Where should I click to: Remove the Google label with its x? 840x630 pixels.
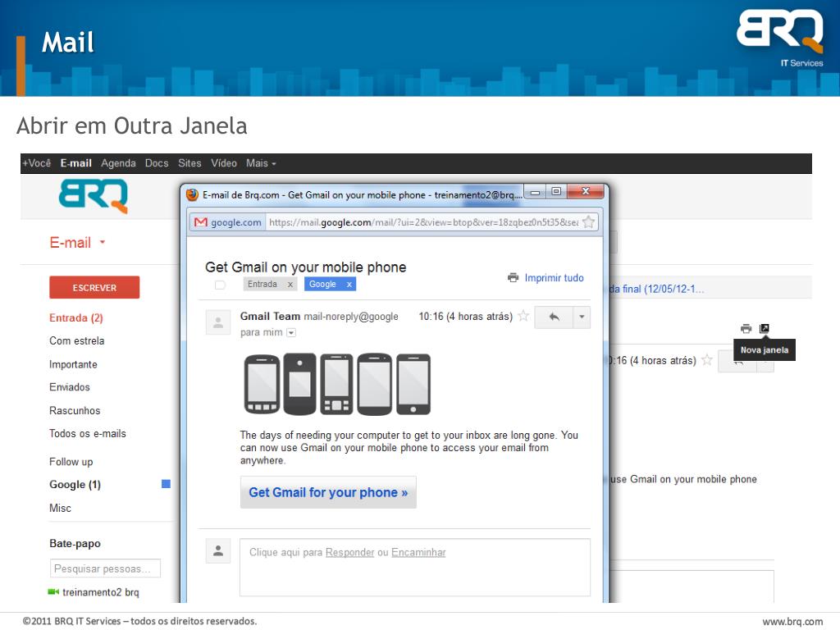[349, 285]
